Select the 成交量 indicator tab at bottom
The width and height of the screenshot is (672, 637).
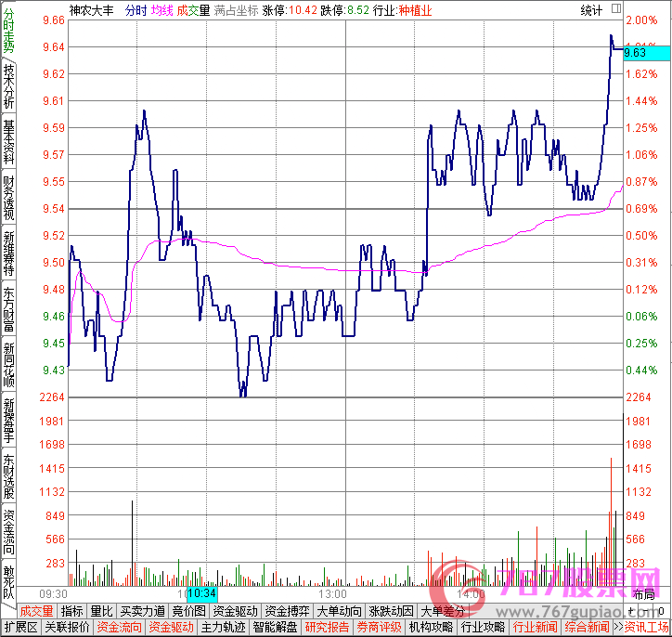[36, 611]
